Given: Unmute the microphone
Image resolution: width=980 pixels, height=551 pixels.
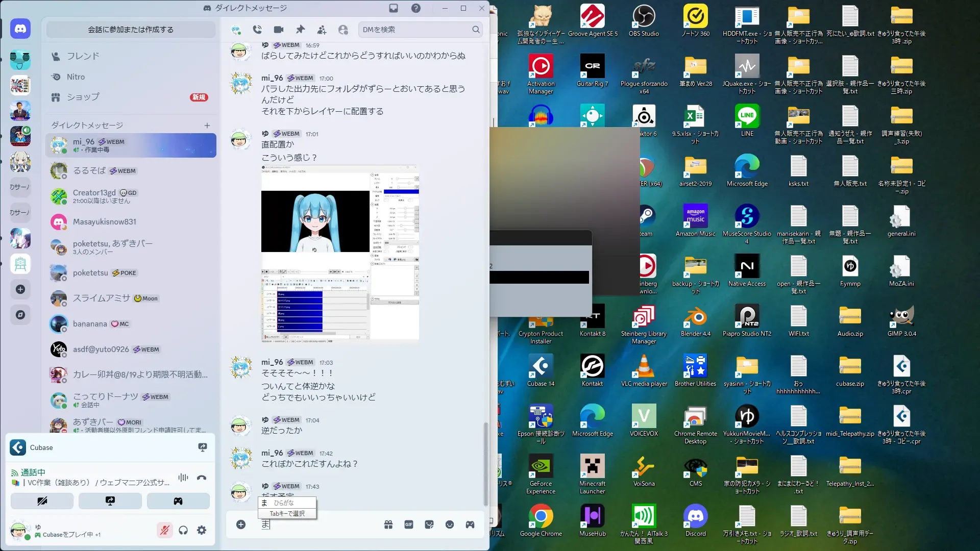Looking at the screenshot, I should (164, 531).
